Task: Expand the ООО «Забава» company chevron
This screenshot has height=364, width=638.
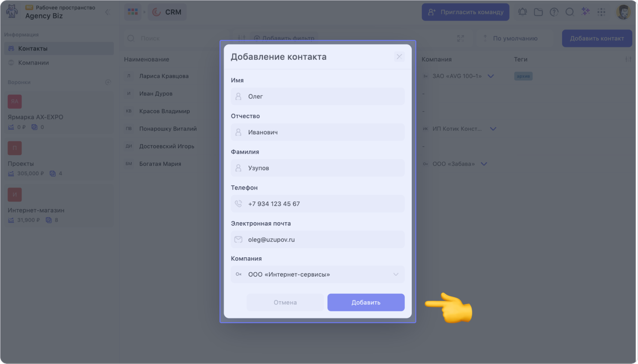Action: [x=484, y=164]
